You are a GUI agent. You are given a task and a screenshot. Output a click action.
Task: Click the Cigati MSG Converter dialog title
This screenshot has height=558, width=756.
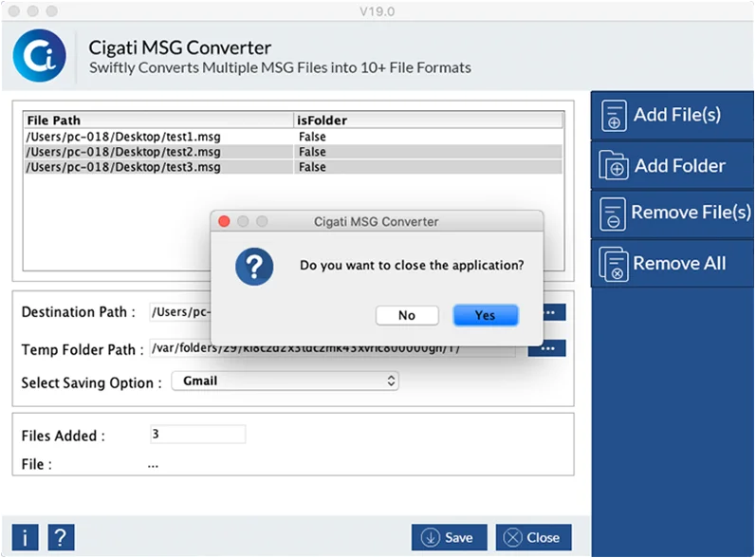pyautogui.click(x=376, y=222)
